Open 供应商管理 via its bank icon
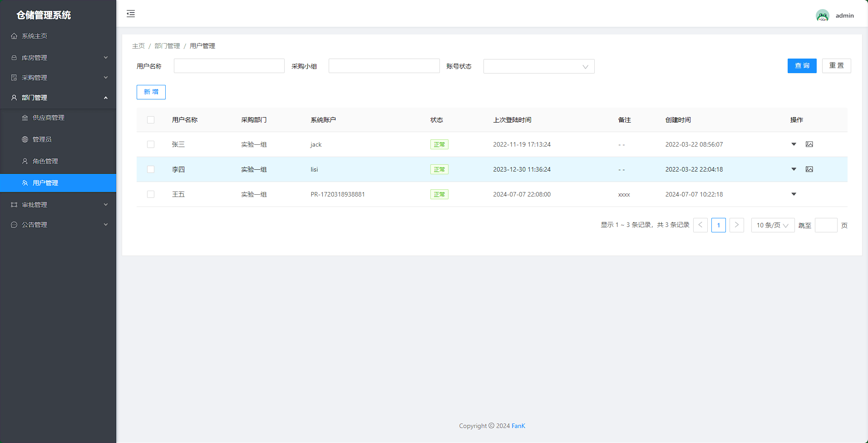 (x=25, y=117)
